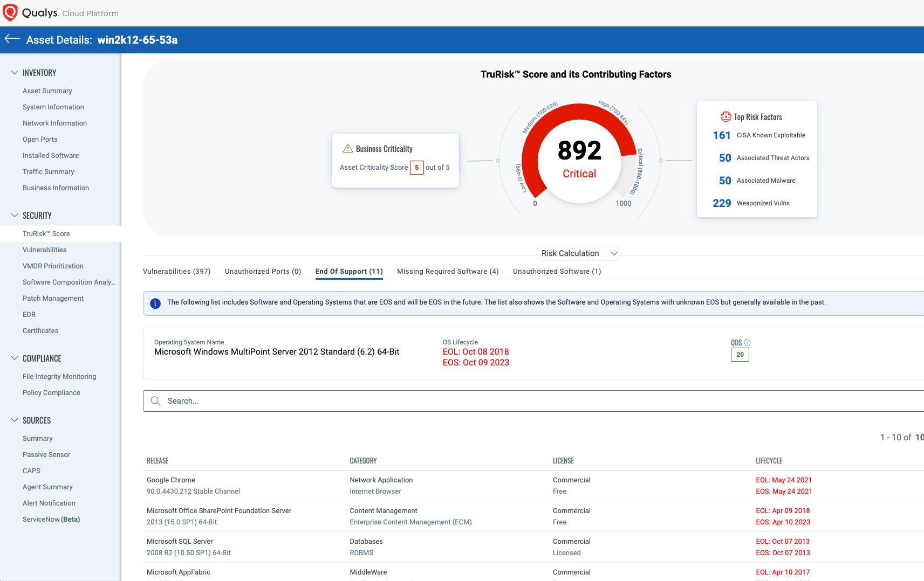Select the Unauthorized Software (1) tab

point(557,272)
